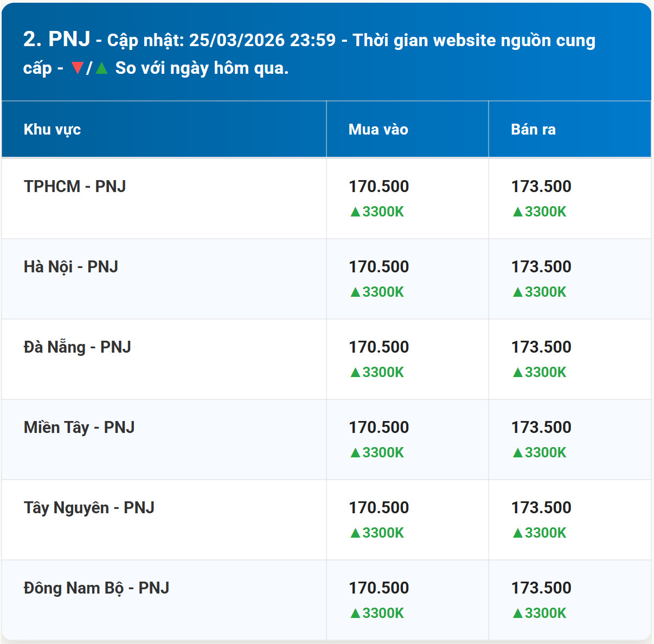
Task: Click the red down-triangle legend icon
Action: [x=78, y=68]
